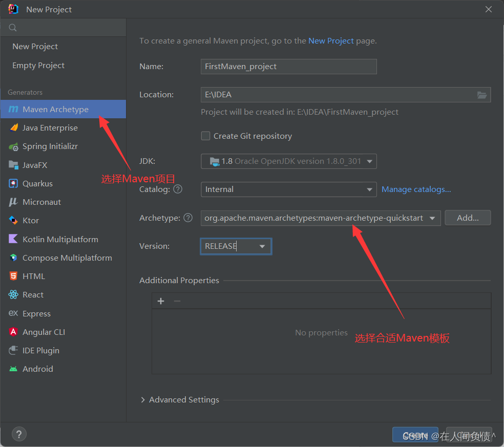
Task: Click the Express 'ex' icon
Action: (13, 313)
